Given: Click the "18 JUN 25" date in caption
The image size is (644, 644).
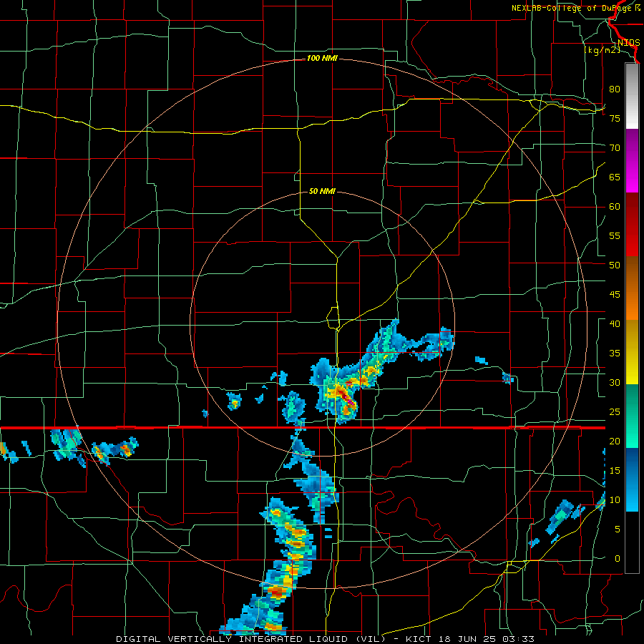Looking at the screenshot, I should [468, 639].
